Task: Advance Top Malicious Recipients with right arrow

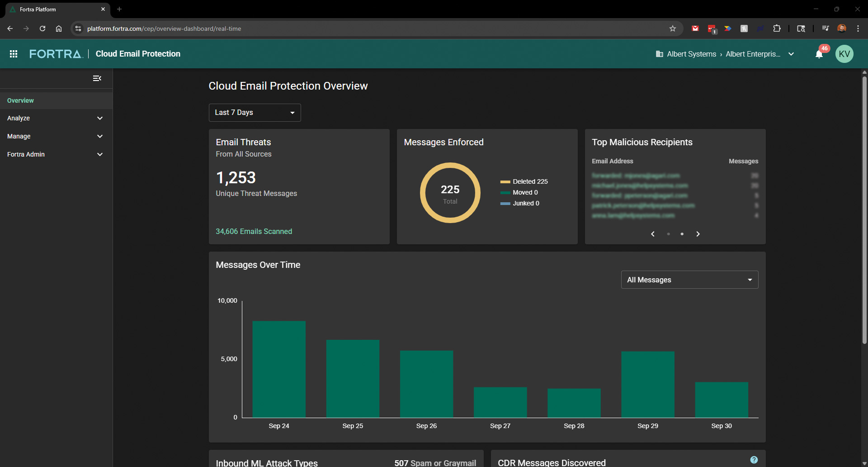Action: 698,234
